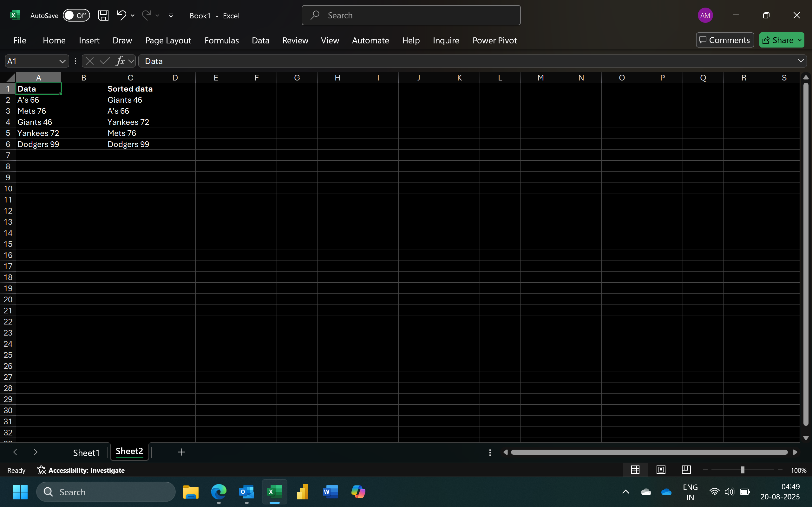Click the zoom in plus icon
This screenshot has height=507, width=812.
tap(780, 470)
